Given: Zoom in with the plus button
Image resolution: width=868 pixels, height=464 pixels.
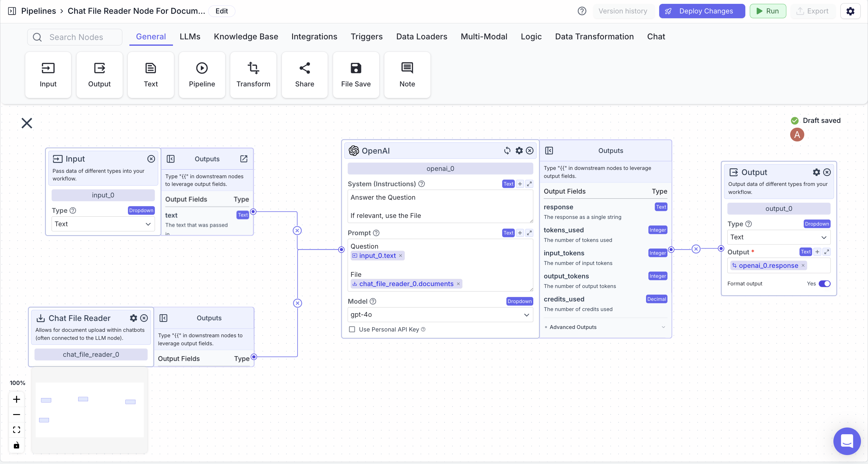Looking at the screenshot, I should 17,399.
